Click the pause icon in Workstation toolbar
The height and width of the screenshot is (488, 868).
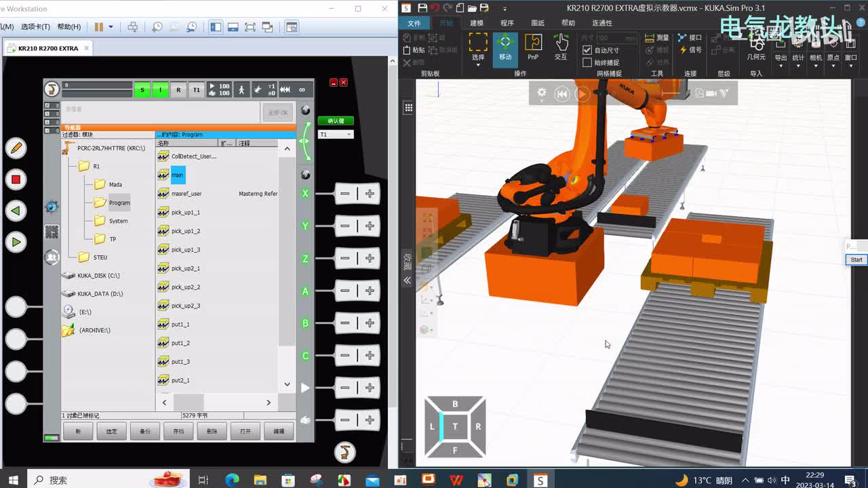click(99, 27)
